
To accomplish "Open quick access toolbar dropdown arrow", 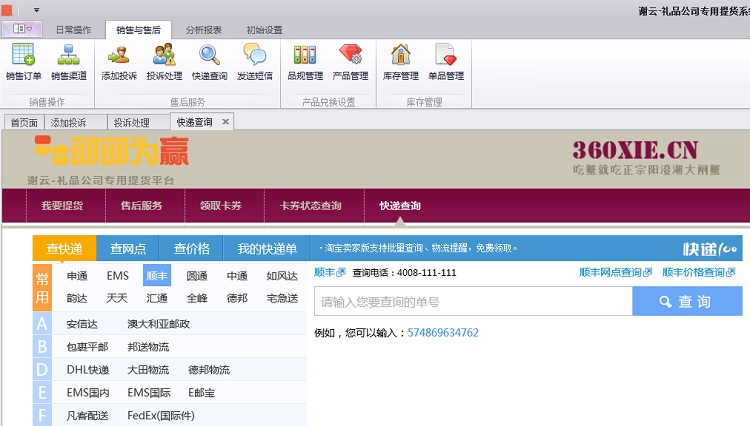I will (x=36, y=10).
